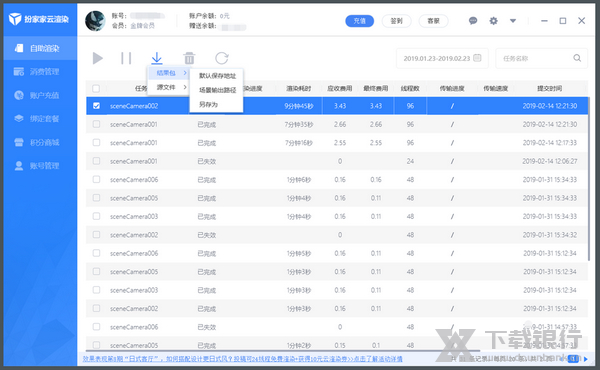Check sceneCamera003 submitted at 15:34:33
Screen dimensions: 600x370
[96, 216]
